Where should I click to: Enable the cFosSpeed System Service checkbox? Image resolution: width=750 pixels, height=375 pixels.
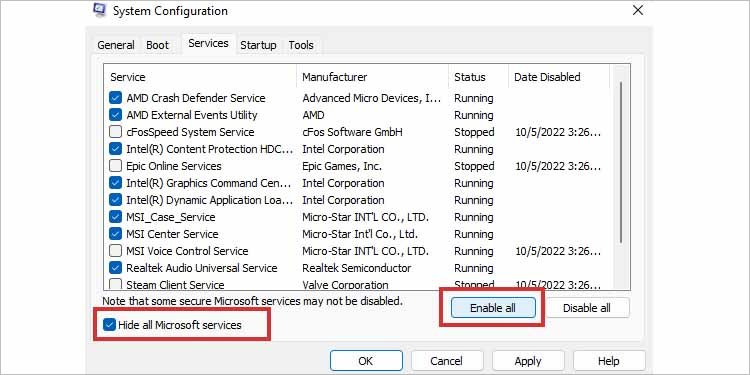click(x=115, y=132)
